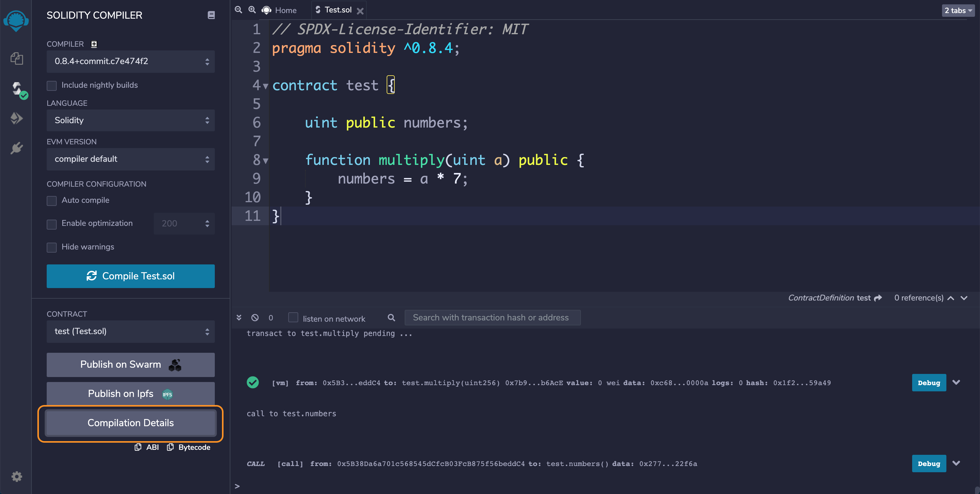980x494 pixels.
Task: Click Compile Test.sol button
Action: 130,276
